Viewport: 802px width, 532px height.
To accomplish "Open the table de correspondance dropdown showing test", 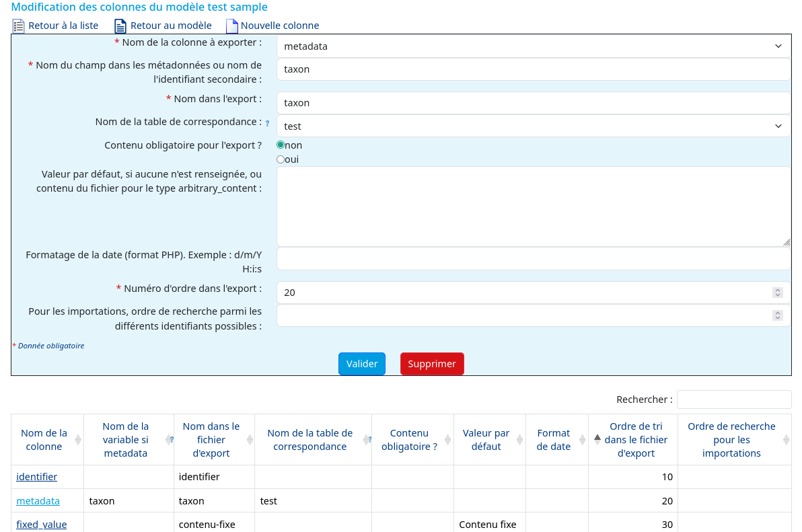I will (x=534, y=126).
